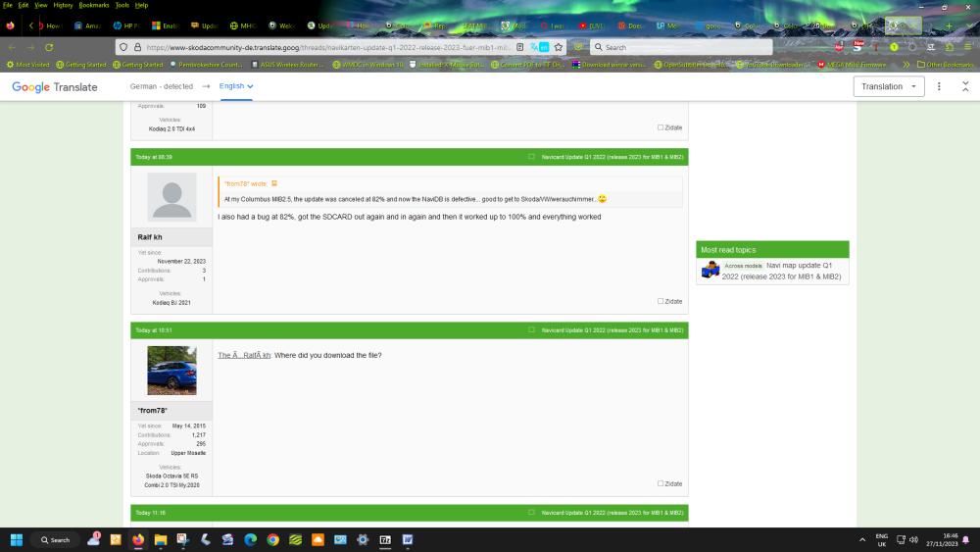The height and width of the screenshot is (552, 980).
Task: Click the Firefox search input field
Action: tap(681, 47)
